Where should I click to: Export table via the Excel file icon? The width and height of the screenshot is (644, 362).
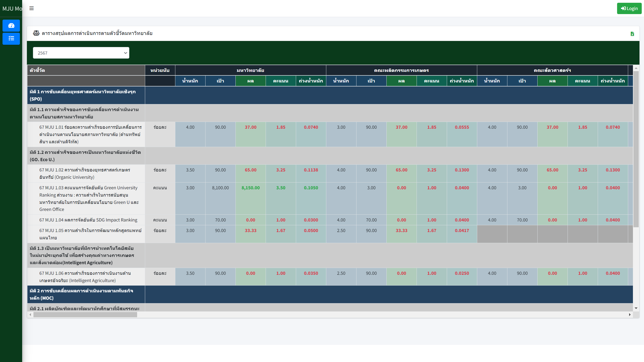(x=632, y=34)
